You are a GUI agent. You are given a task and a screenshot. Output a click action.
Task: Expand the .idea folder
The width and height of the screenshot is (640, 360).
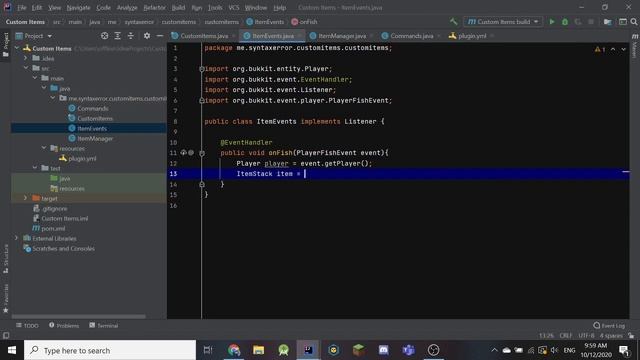(x=26, y=58)
